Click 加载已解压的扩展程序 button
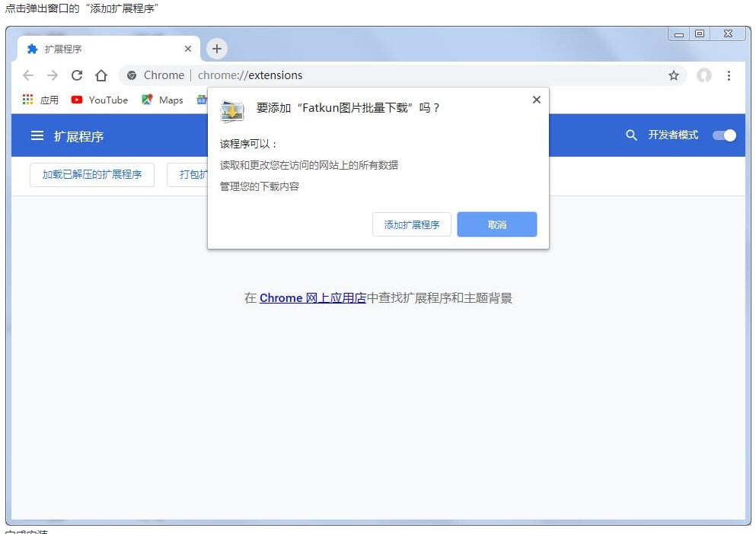 coord(92,174)
